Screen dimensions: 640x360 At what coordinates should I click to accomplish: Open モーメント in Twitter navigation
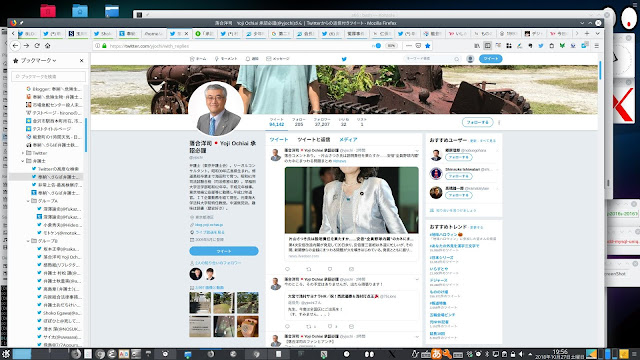point(226,59)
